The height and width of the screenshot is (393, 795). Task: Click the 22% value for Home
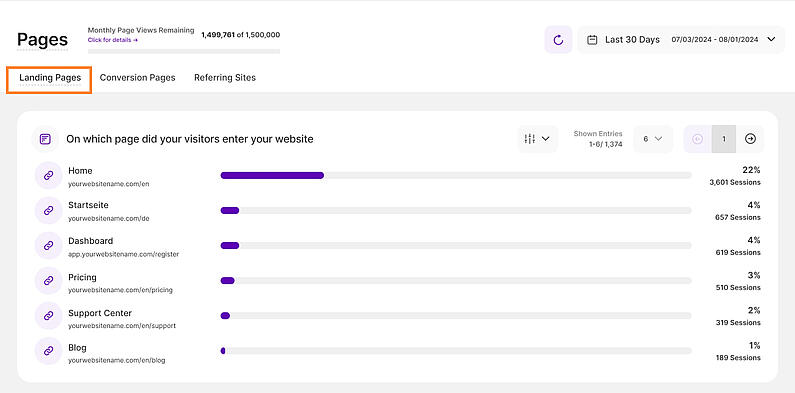point(751,170)
